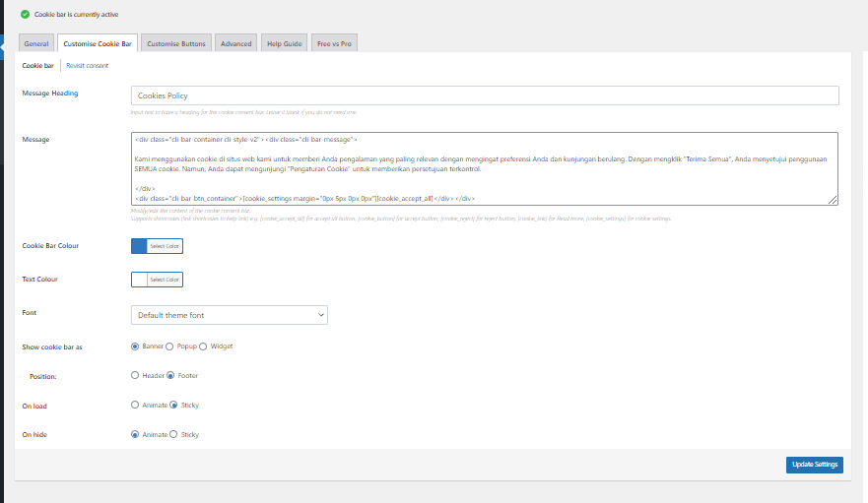The height and width of the screenshot is (503, 868).
Task: Select Widget for cookie bar display
Action: pyautogui.click(x=203, y=346)
